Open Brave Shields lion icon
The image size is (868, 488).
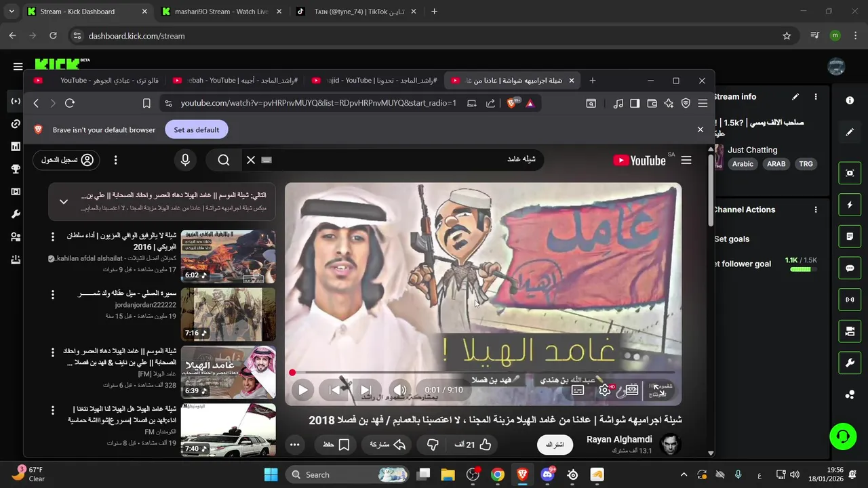coord(513,103)
